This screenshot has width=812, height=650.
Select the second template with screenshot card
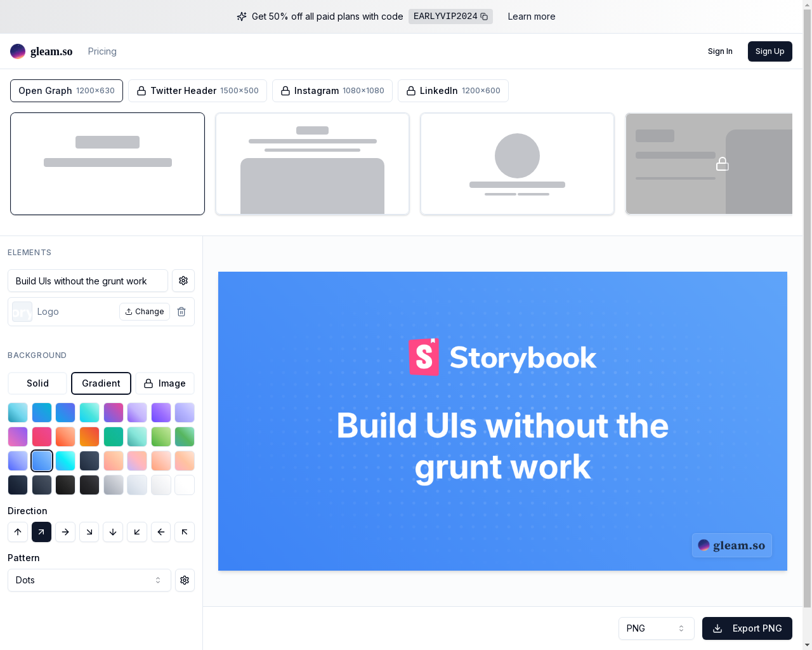[312, 164]
